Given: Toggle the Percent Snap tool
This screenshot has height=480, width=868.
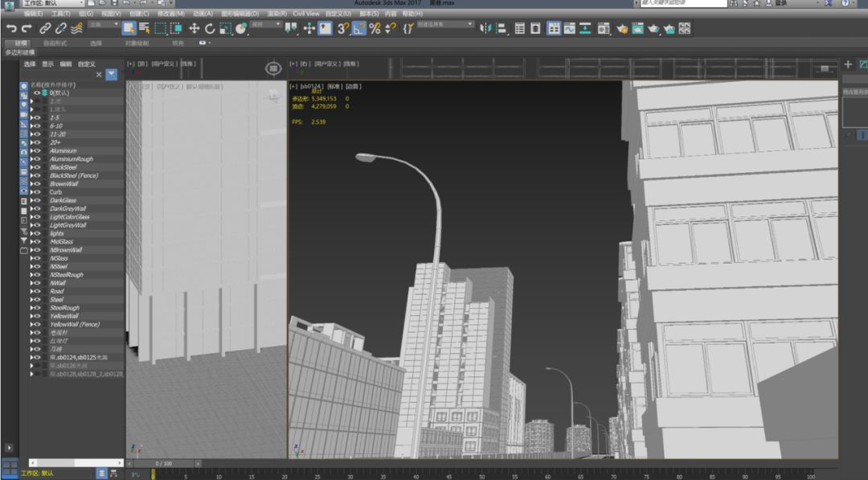Looking at the screenshot, I should (375, 29).
